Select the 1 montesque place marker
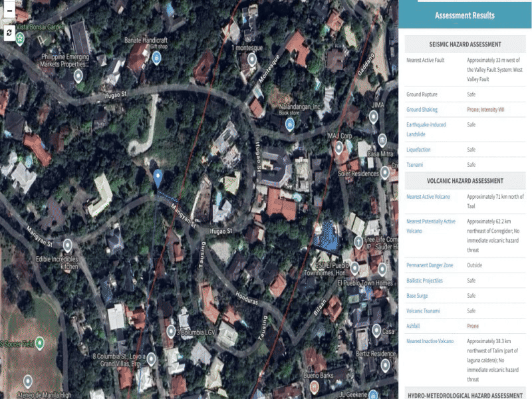This screenshot has height=399, width=532. [251, 60]
